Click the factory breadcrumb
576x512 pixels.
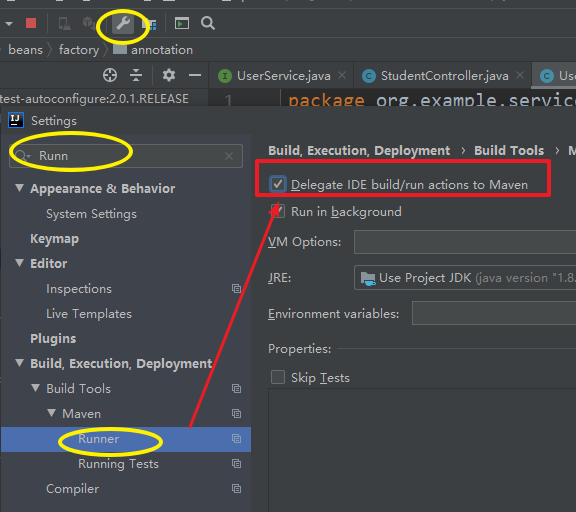79,50
